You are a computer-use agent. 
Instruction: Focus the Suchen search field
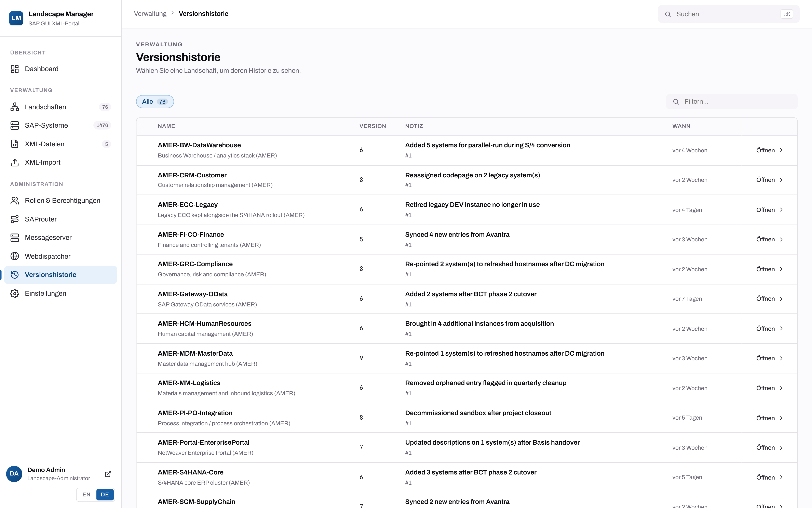[x=728, y=14]
